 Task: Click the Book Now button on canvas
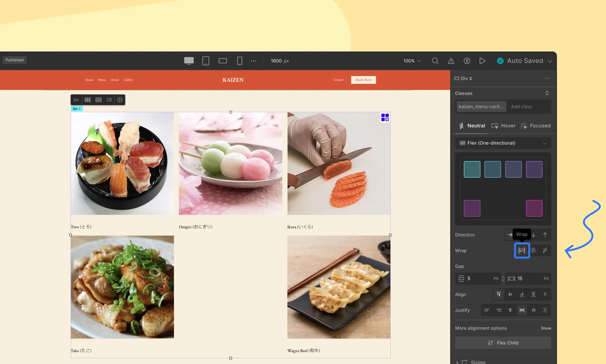point(363,80)
